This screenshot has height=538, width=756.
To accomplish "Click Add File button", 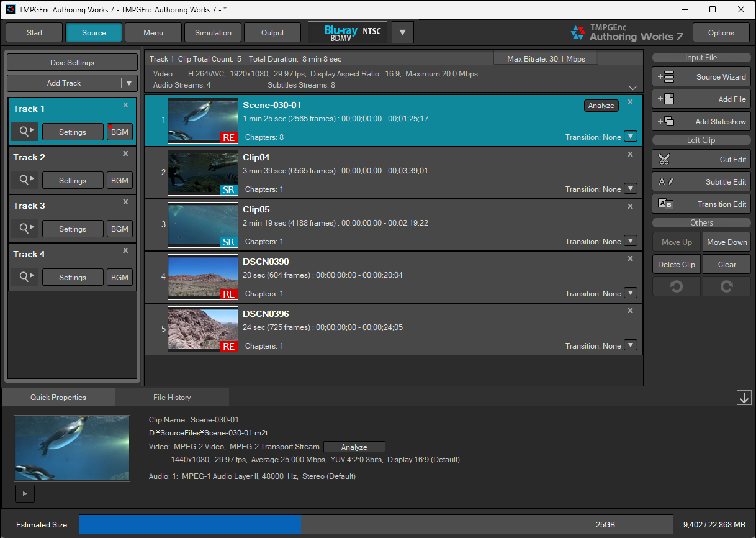I will [701, 99].
